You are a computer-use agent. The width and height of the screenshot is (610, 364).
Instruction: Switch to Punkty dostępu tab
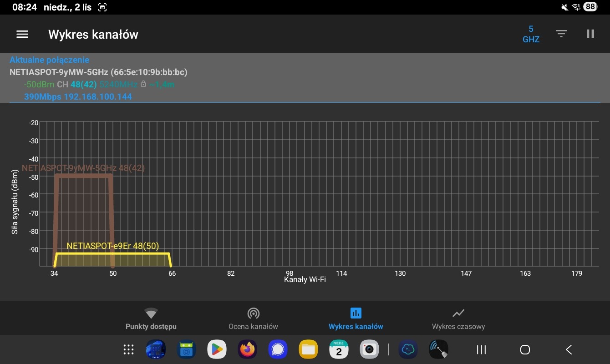[x=151, y=318]
